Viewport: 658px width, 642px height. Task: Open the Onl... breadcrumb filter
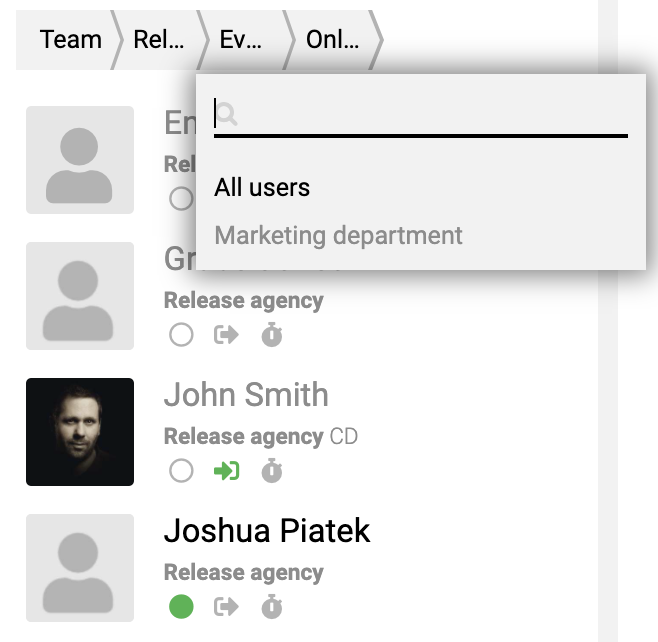click(332, 40)
